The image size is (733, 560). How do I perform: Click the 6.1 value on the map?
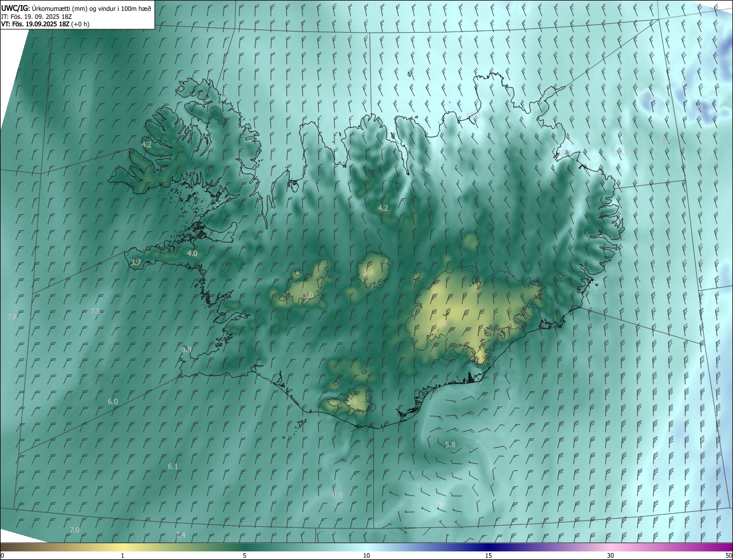click(173, 467)
